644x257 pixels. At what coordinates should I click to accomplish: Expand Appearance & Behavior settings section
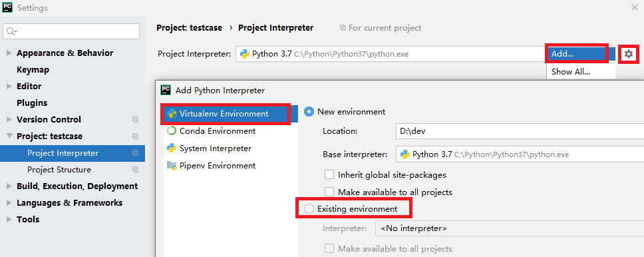tap(9, 53)
